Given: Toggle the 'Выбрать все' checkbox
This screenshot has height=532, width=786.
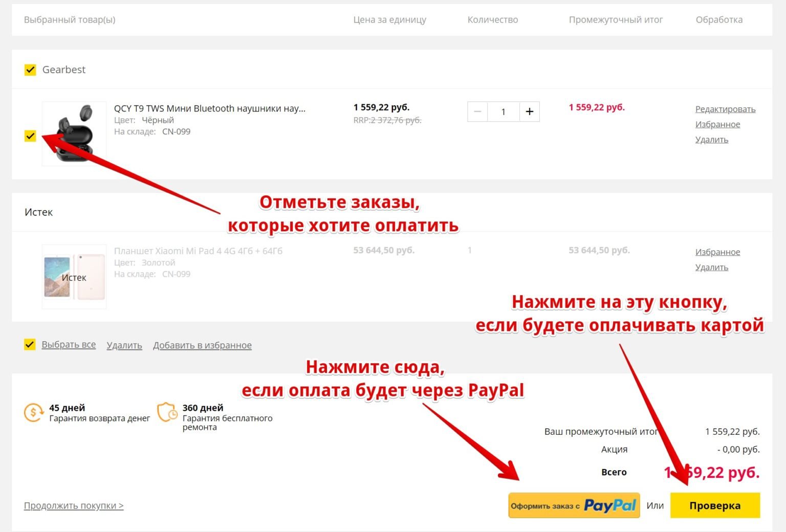Looking at the screenshot, I should point(30,344).
